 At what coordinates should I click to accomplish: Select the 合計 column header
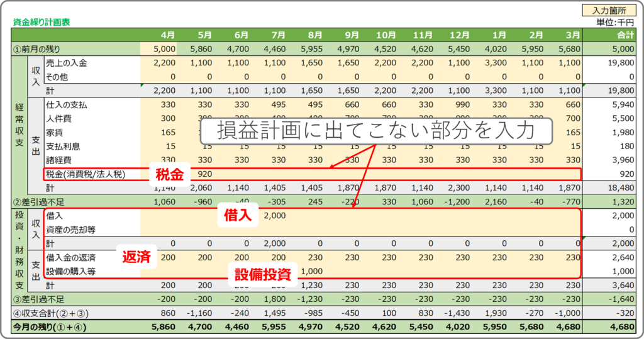626,35
